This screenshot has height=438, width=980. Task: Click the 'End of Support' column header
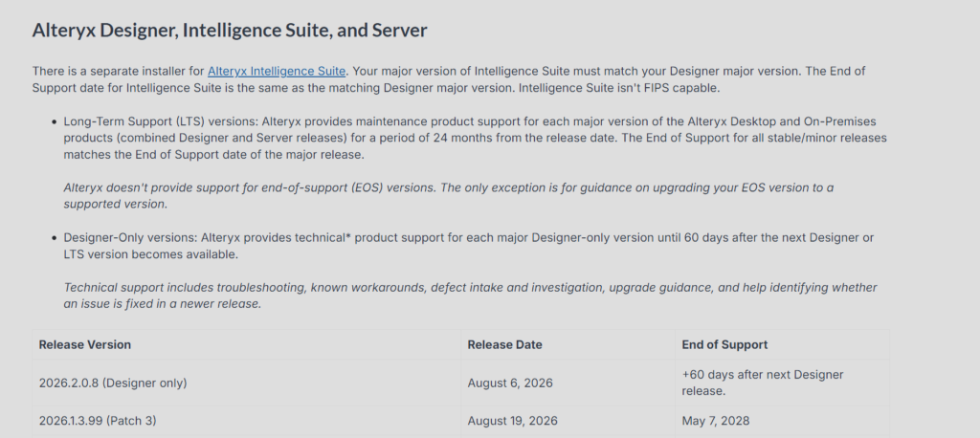[782, 344]
